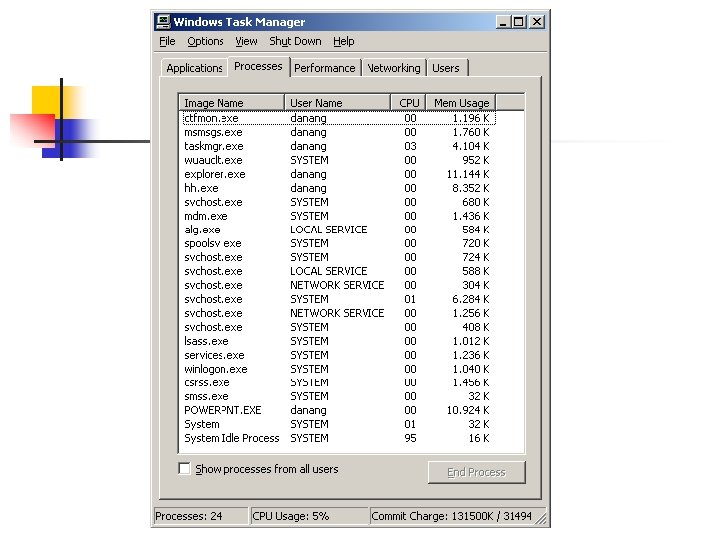Image resolution: width=720 pixels, height=540 pixels.
Task: Sort by the User Name column header
Action: [338, 103]
